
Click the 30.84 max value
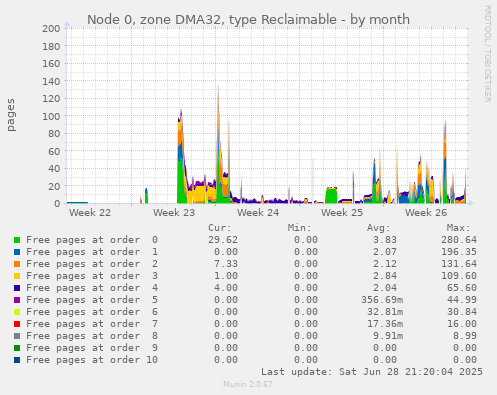click(x=462, y=312)
